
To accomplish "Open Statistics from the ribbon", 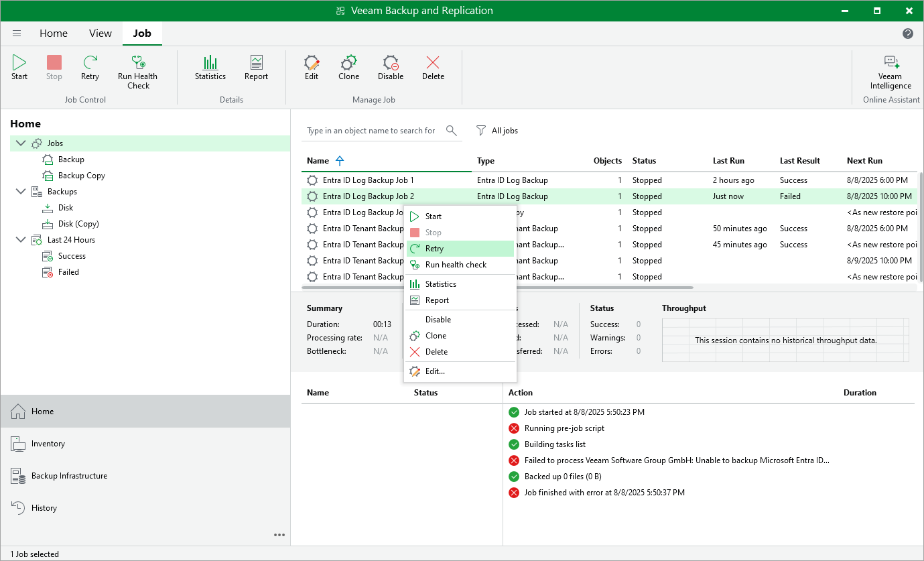I will [210, 68].
